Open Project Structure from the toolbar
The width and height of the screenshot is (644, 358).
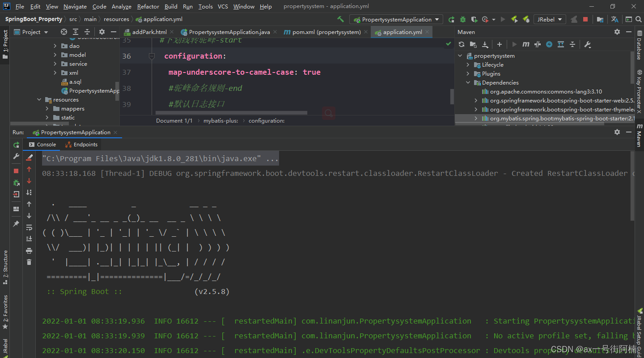(x=600, y=19)
